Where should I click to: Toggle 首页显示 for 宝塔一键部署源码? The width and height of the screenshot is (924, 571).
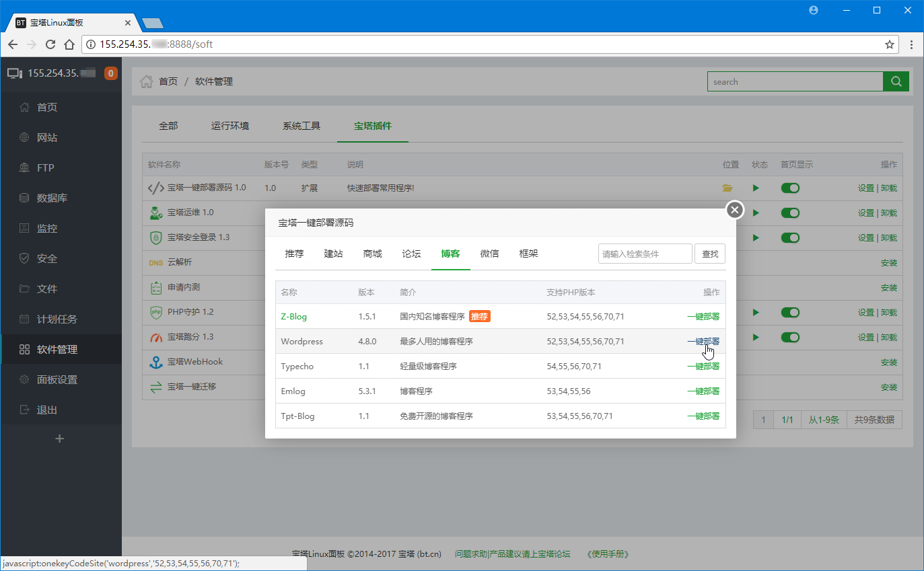coord(790,188)
